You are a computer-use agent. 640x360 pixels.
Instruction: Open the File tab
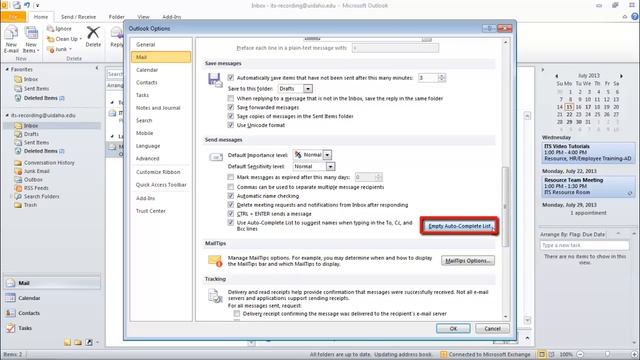[x=13, y=17]
